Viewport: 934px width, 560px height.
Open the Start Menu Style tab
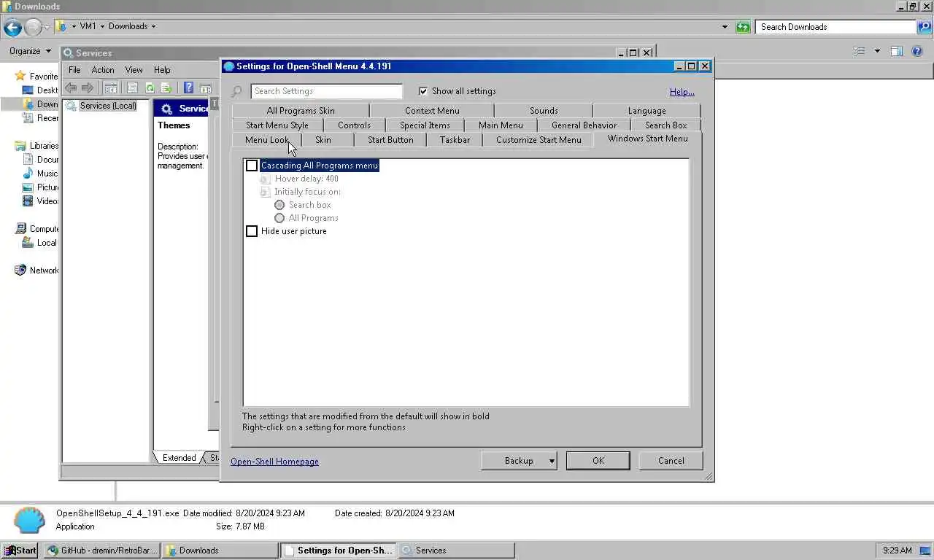[x=277, y=125]
